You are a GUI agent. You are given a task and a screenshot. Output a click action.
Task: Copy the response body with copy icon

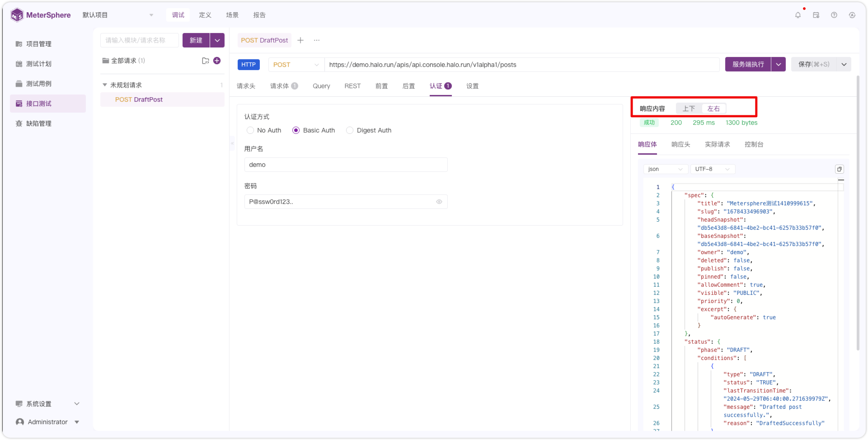click(x=840, y=169)
